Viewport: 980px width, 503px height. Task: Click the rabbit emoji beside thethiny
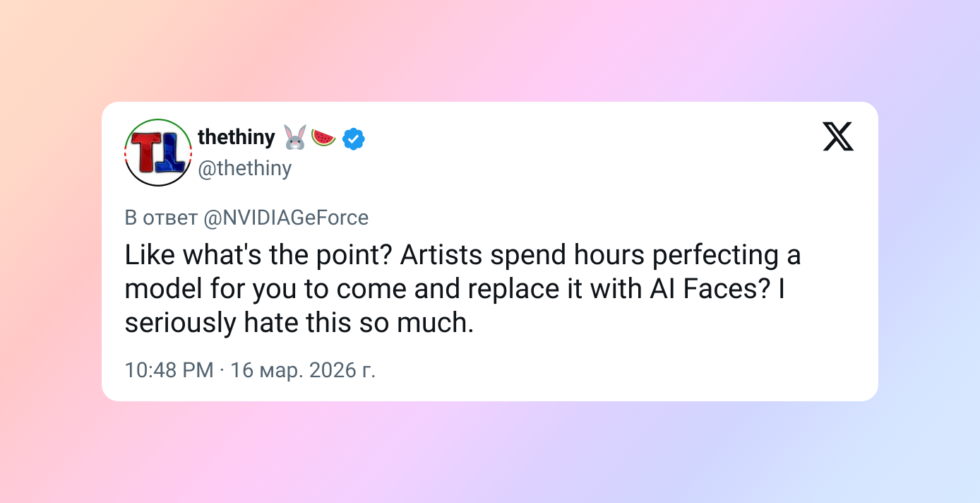tap(295, 138)
